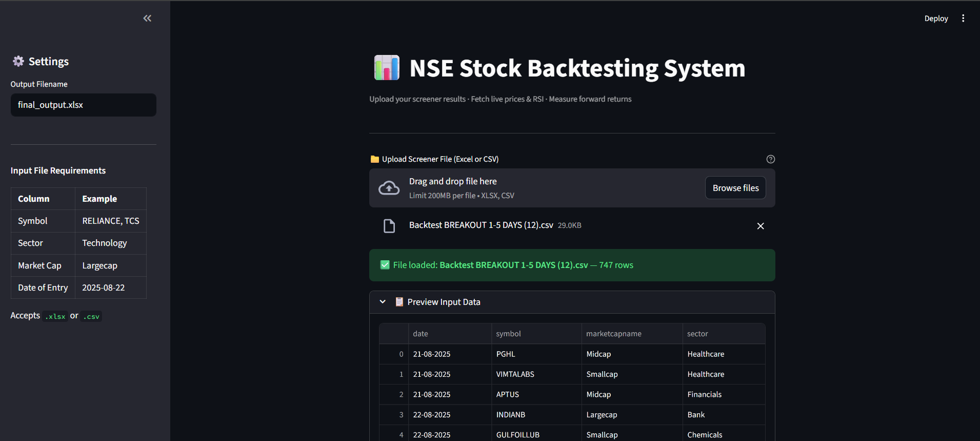
Task: Click the Date of Entry requirement cell
Action: 43,287
